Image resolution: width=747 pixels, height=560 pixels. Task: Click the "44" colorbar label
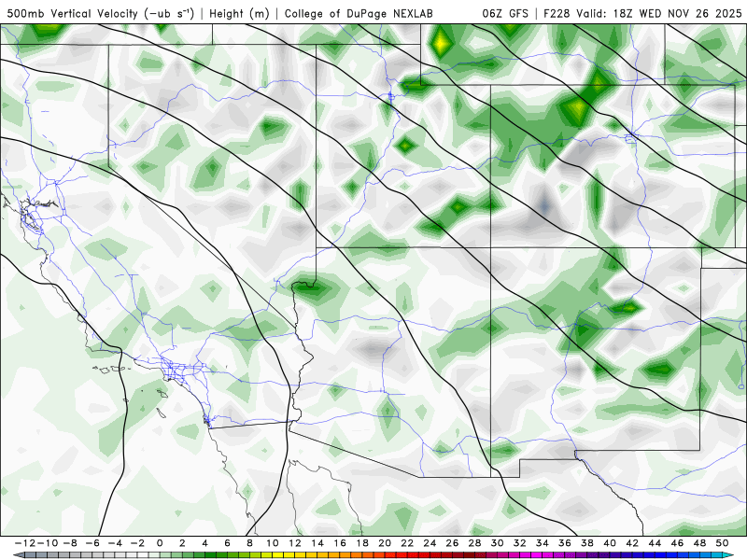655,543
